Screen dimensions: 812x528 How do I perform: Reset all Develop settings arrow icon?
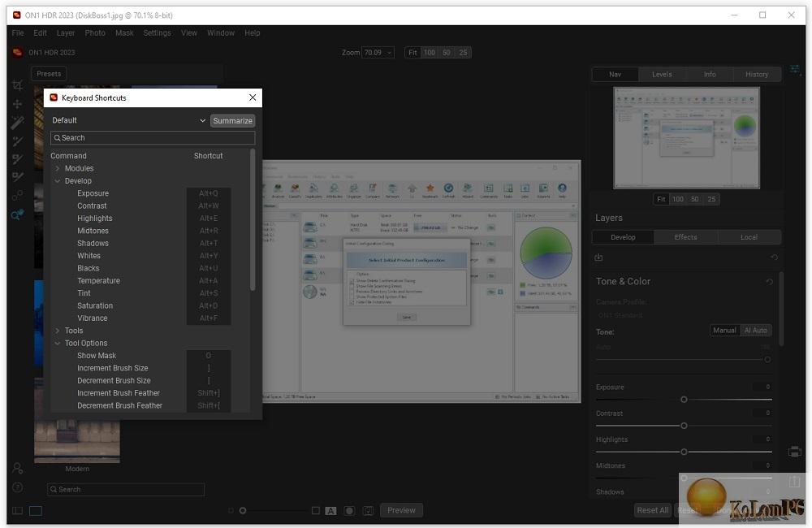(x=774, y=258)
